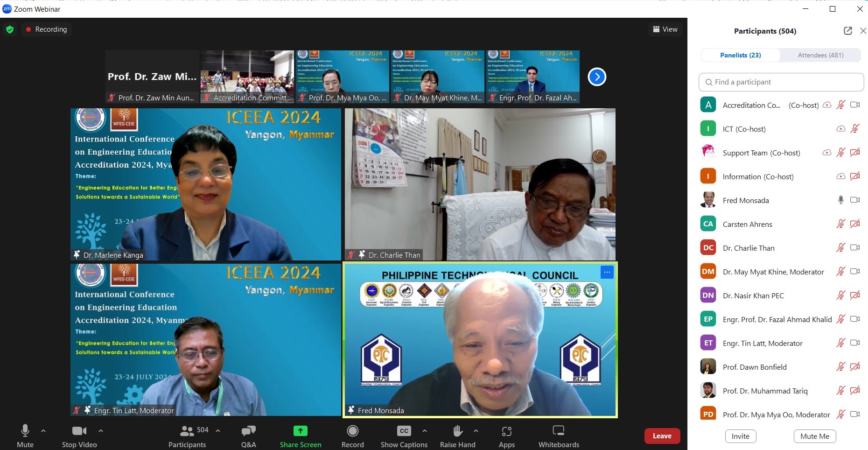Image resolution: width=868 pixels, height=450 pixels.
Task: Click the Raise Hand icon
Action: 457,431
